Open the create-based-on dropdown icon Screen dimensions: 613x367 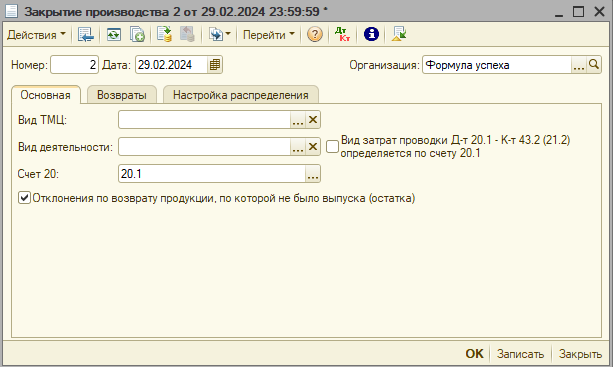219,35
